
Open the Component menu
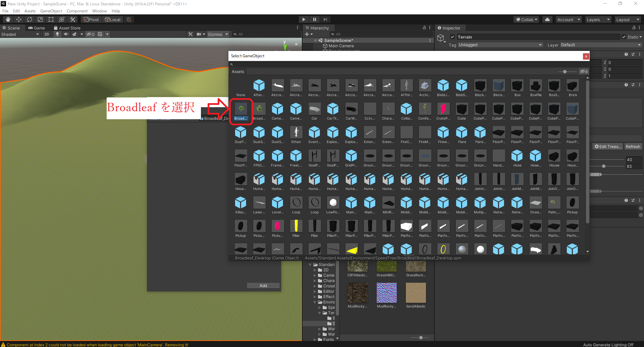(x=77, y=11)
